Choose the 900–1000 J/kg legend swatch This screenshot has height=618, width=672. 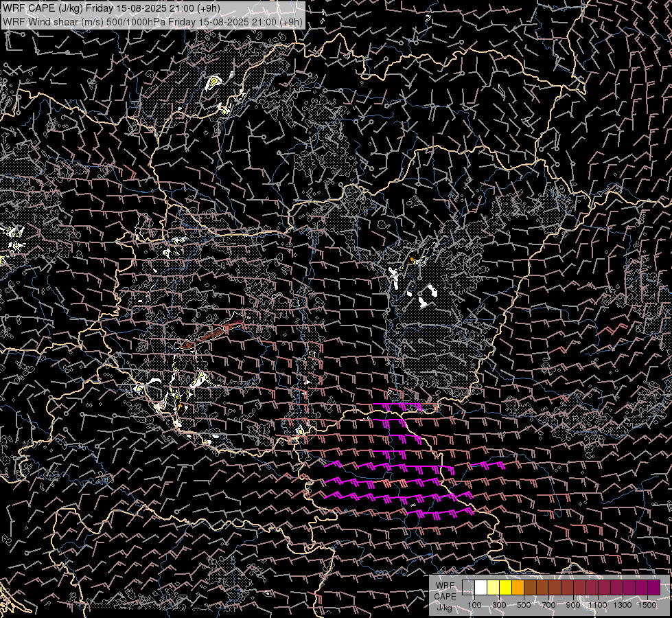point(579,588)
